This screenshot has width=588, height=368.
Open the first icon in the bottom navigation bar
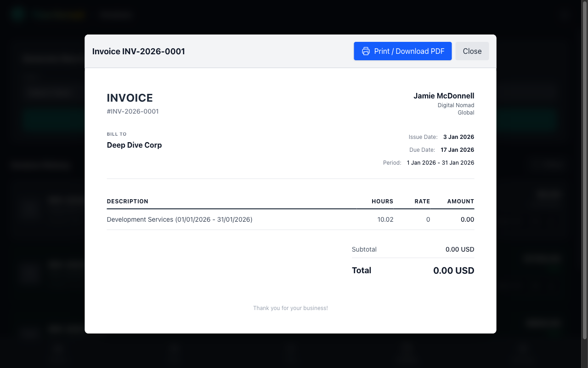(57, 351)
